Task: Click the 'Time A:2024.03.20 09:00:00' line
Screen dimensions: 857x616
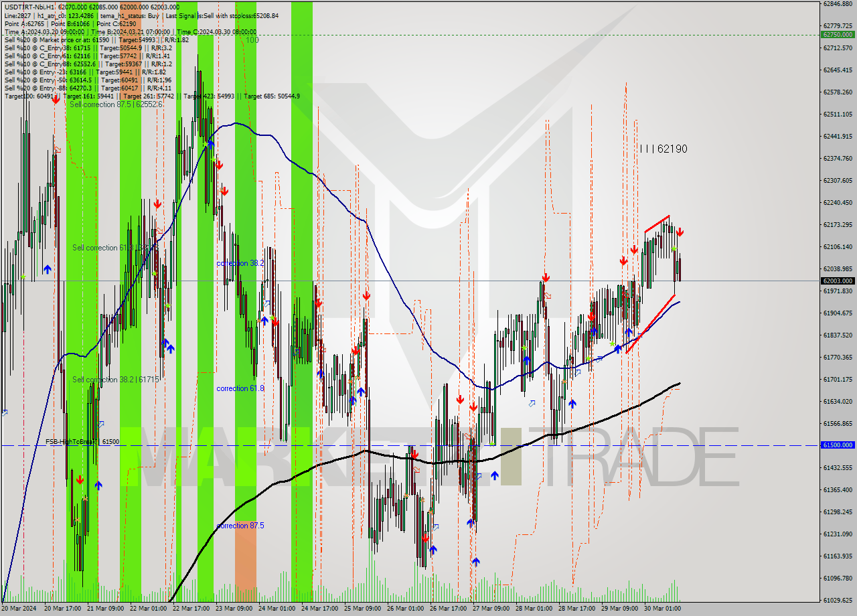Action: [x=130, y=31]
